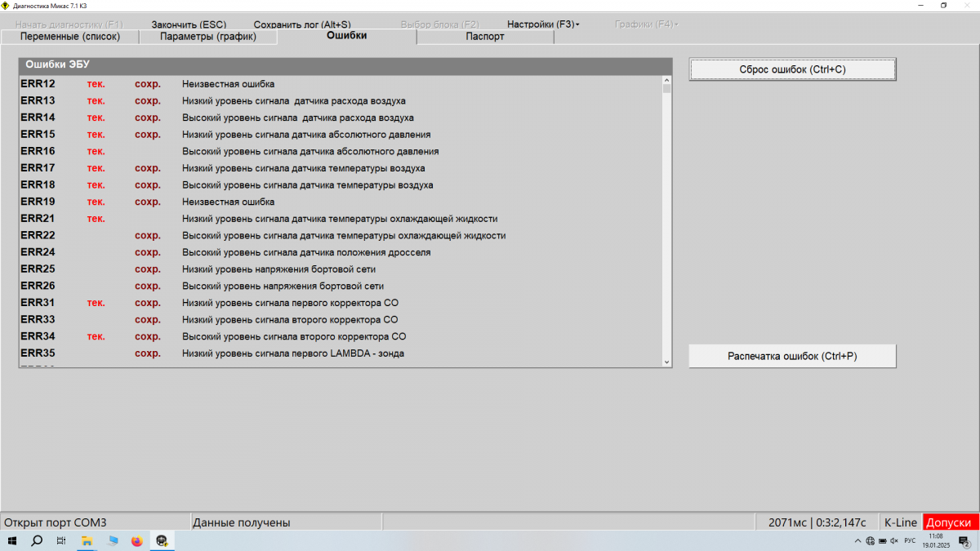Click Распечатка ошибок (Ctrl+P) button

point(792,356)
